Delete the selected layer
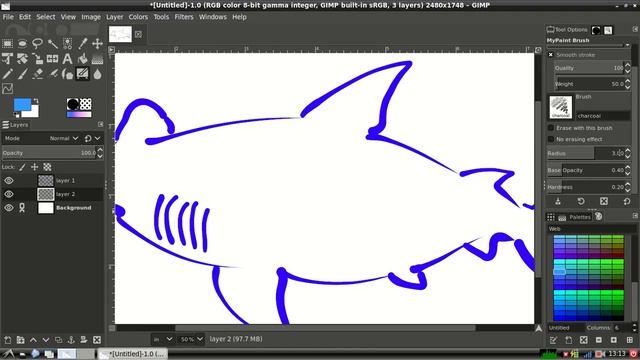The width and height of the screenshot is (640, 360). pos(97,340)
